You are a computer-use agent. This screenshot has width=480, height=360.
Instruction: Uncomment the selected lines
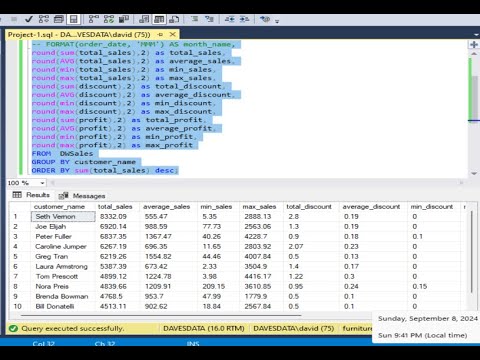point(209,19)
